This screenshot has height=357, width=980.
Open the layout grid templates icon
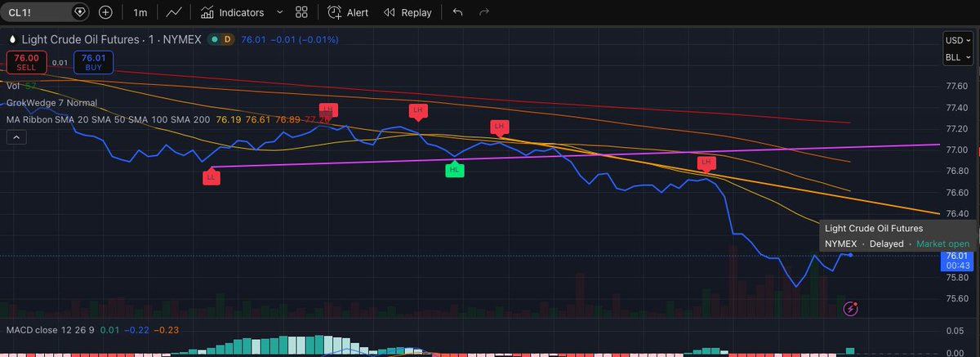coord(301,12)
